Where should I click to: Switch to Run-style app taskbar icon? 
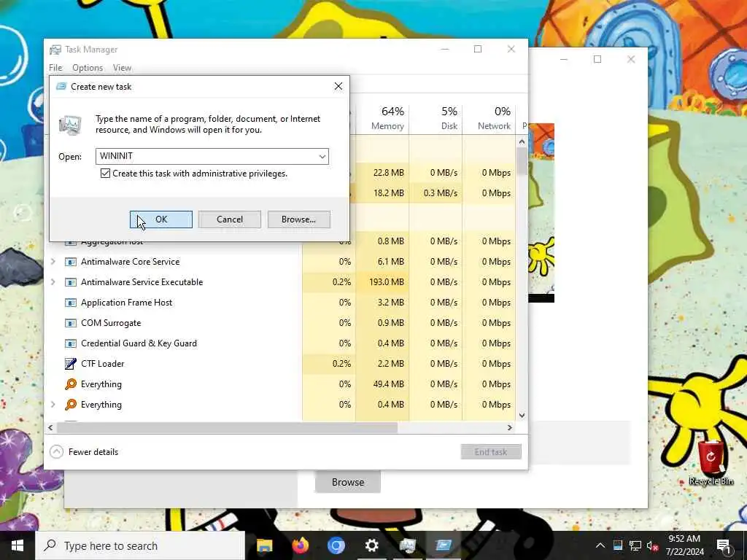444,545
